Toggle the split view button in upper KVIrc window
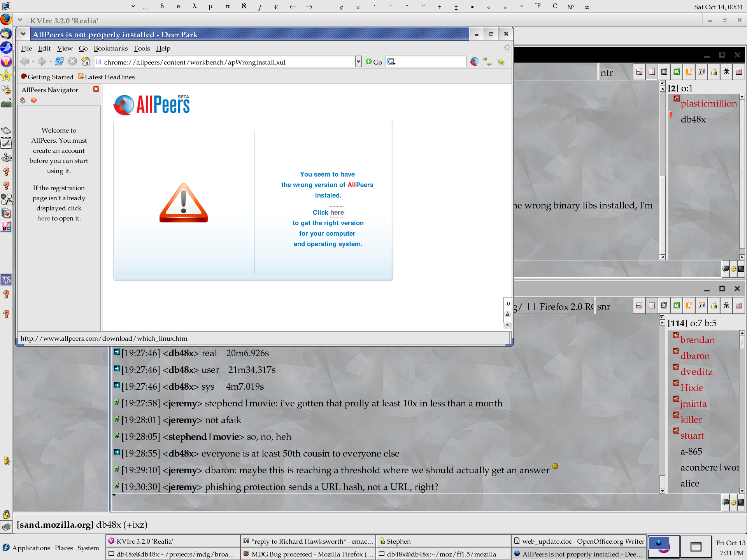 [639, 72]
